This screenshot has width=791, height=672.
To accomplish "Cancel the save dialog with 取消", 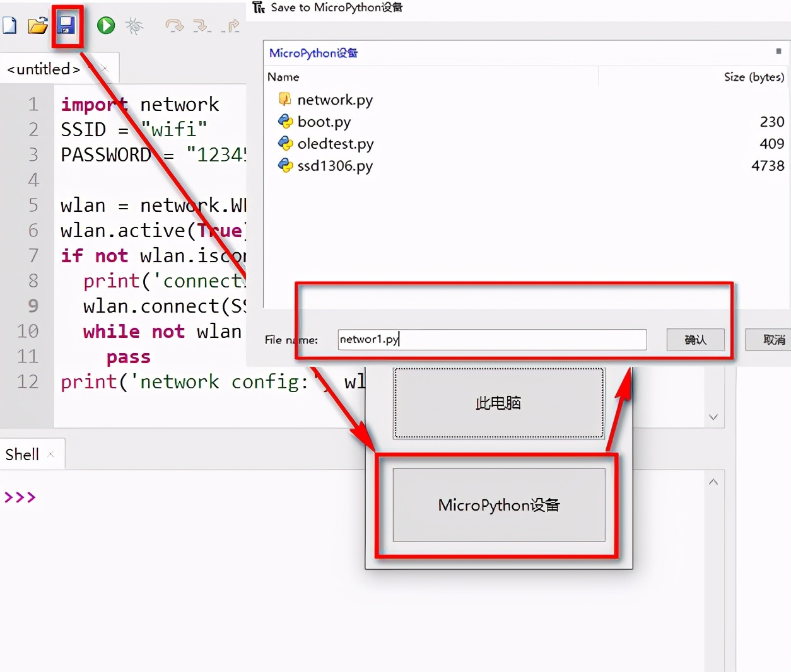I will coord(775,339).
